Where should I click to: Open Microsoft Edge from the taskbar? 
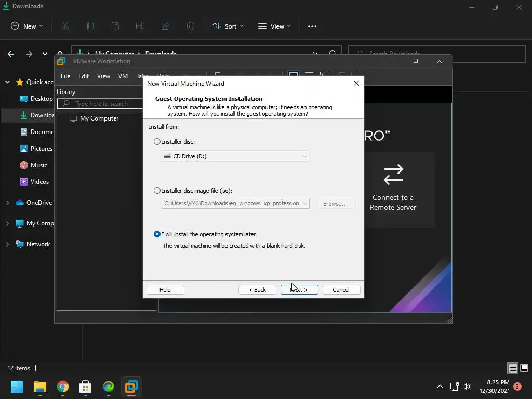tap(109, 387)
